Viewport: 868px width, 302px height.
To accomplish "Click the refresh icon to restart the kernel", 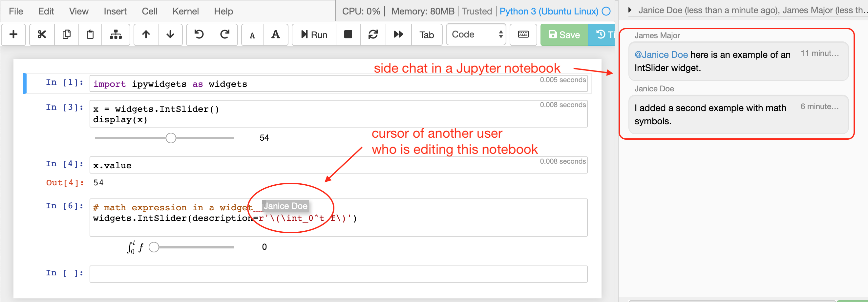I will pos(373,35).
